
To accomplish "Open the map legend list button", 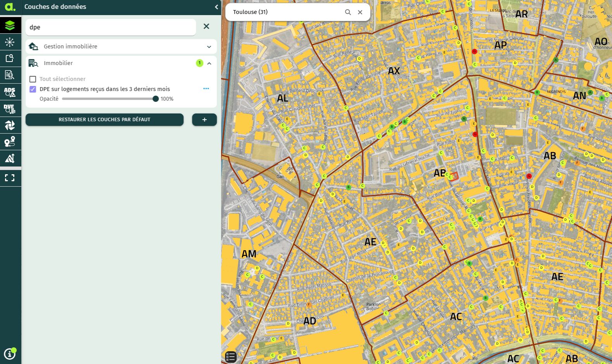I will coord(230,357).
